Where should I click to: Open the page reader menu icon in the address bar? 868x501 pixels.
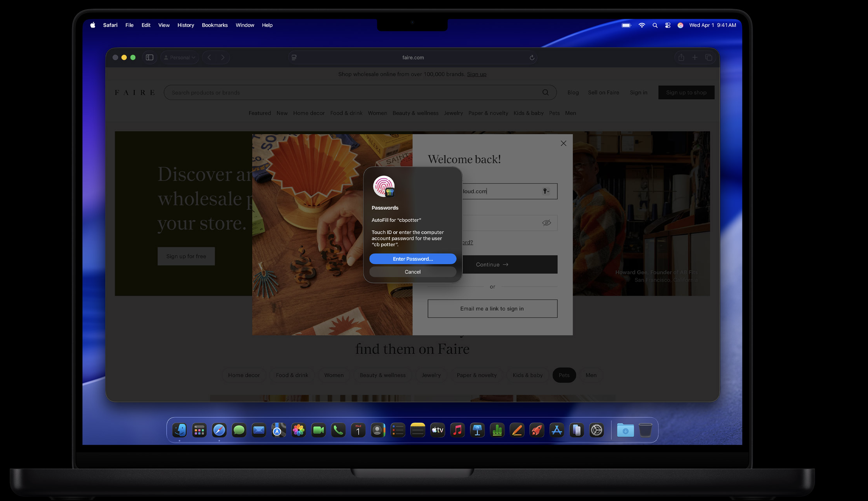[x=294, y=57]
